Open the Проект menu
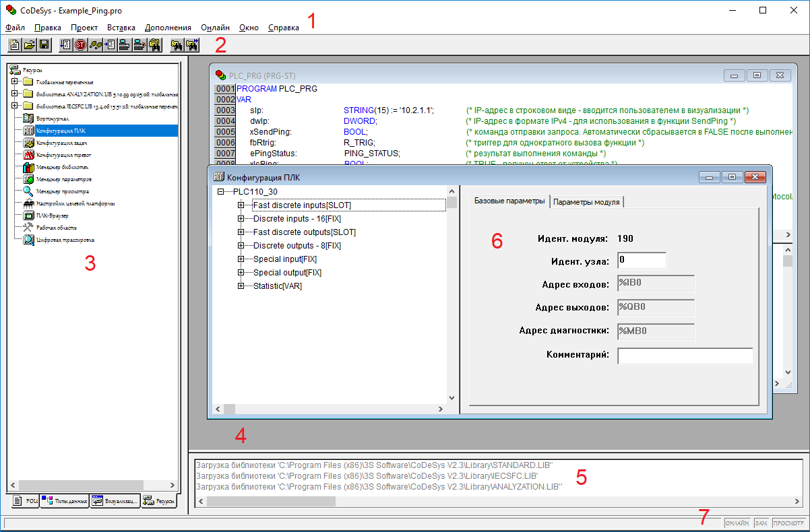Viewport: 810px width, 532px height. coord(84,28)
